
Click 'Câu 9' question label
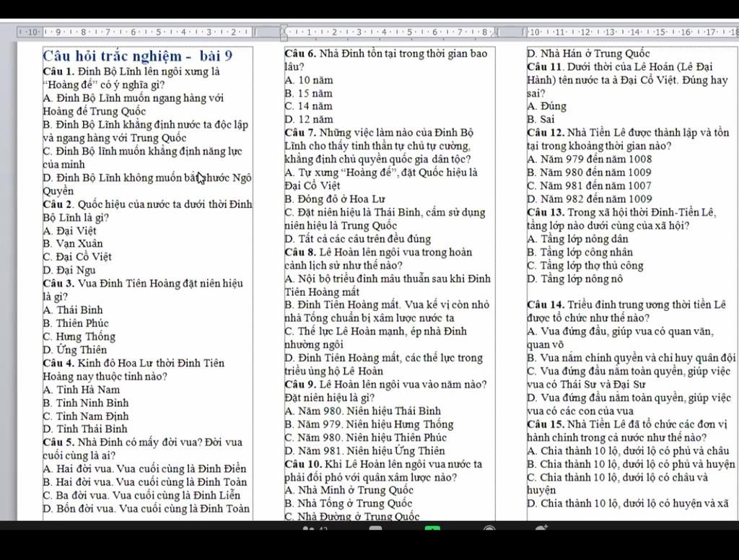301,385
